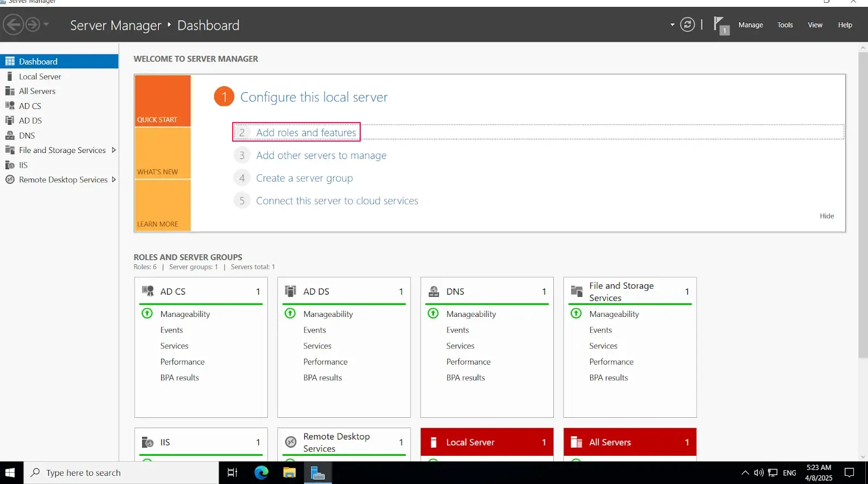Click the back navigation arrow icon
Image resolution: width=868 pixels, height=484 pixels.
pos(14,24)
